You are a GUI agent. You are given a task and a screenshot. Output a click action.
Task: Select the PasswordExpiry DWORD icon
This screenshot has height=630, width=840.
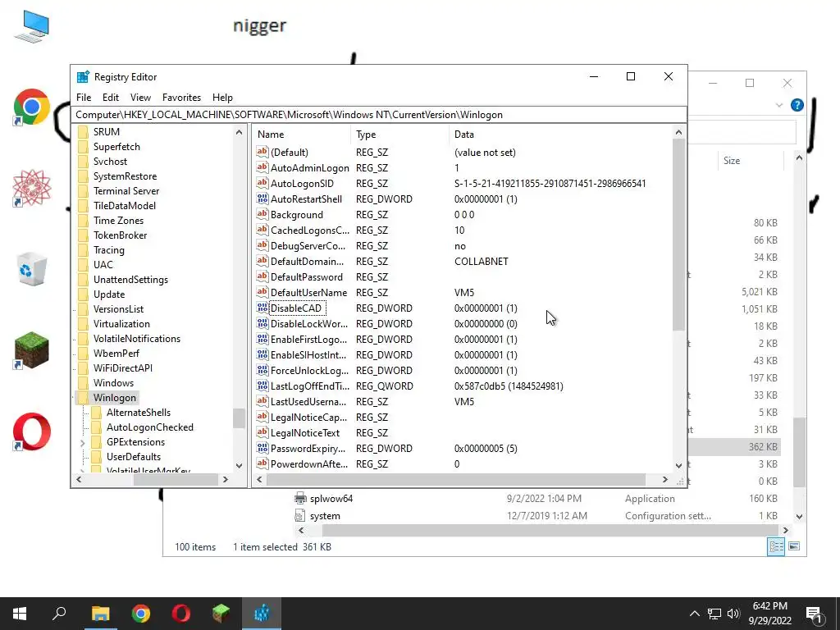(x=262, y=448)
